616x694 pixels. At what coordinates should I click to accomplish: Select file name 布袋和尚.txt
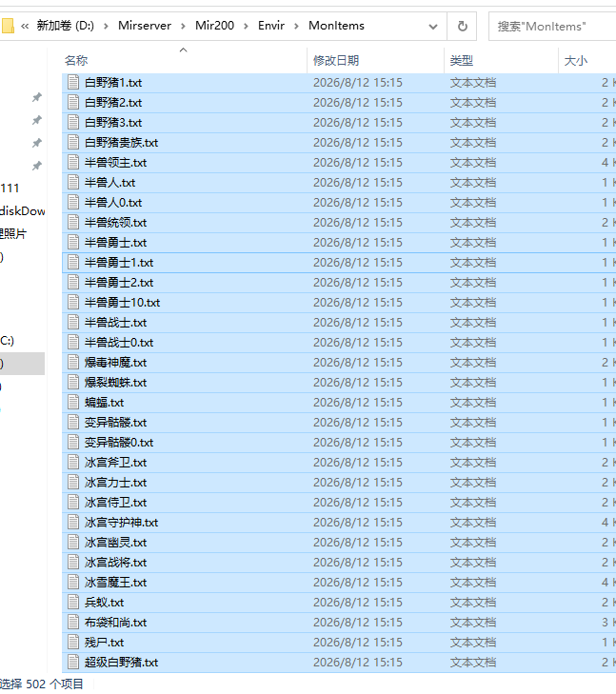(115, 623)
